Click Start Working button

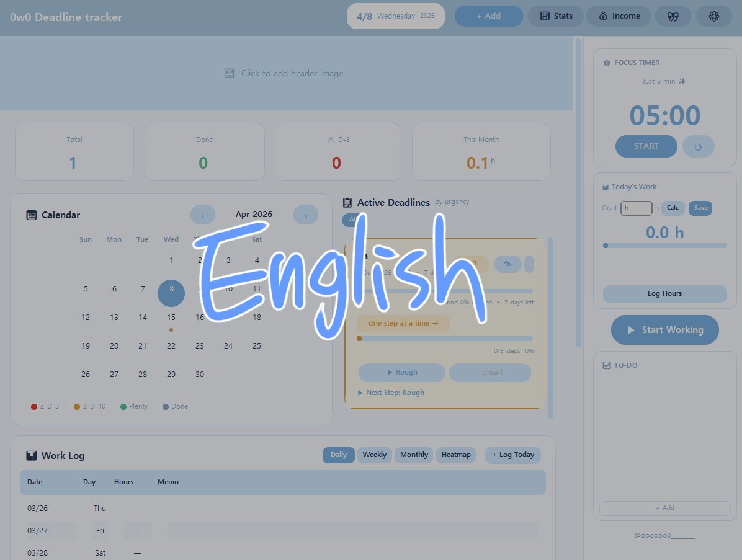click(664, 330)
